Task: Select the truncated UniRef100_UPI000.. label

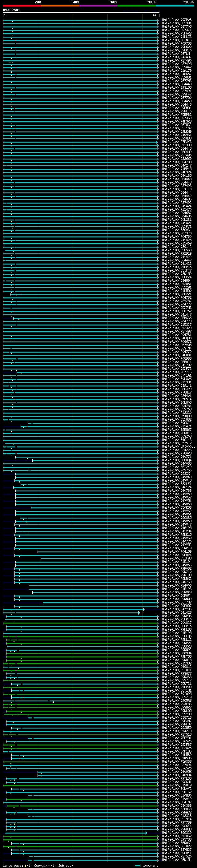Action: pyautogui.click(x=179, y=446)
